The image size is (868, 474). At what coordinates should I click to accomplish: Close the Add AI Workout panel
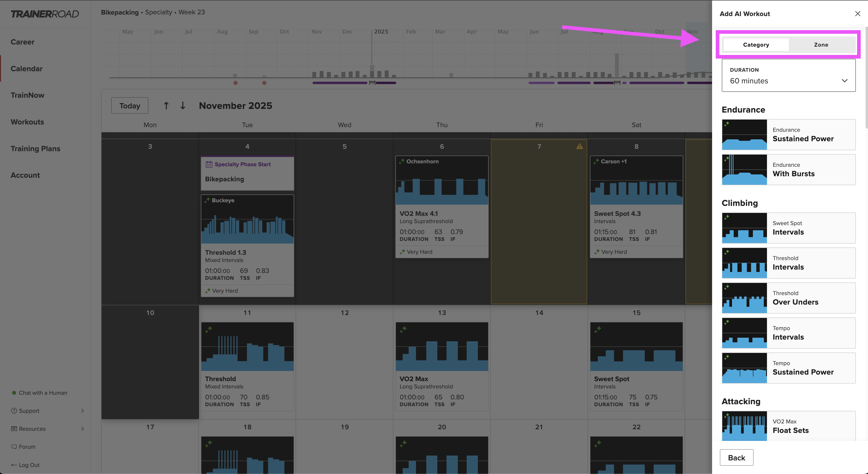[858, 14]
